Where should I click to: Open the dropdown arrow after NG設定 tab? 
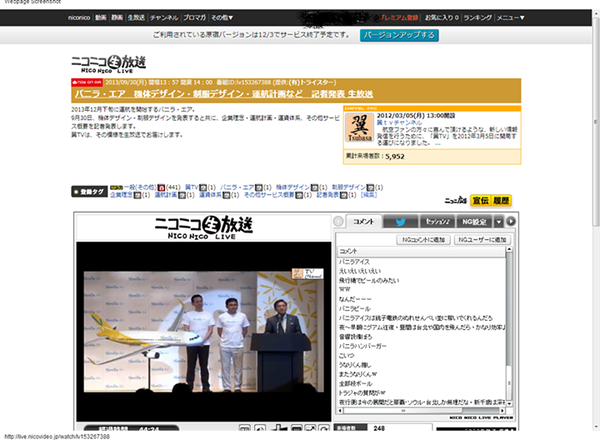pyautogui.click(x=499, y=222)
